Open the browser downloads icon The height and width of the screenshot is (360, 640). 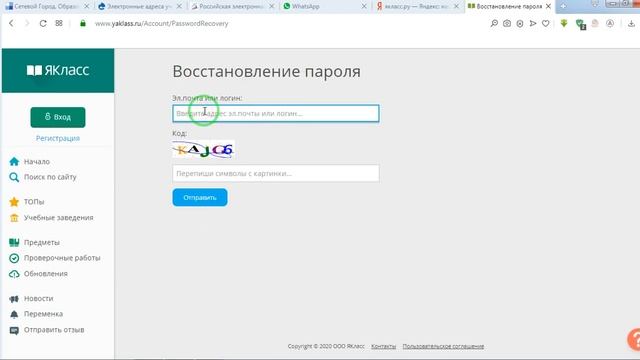click(x=631, y=24)
